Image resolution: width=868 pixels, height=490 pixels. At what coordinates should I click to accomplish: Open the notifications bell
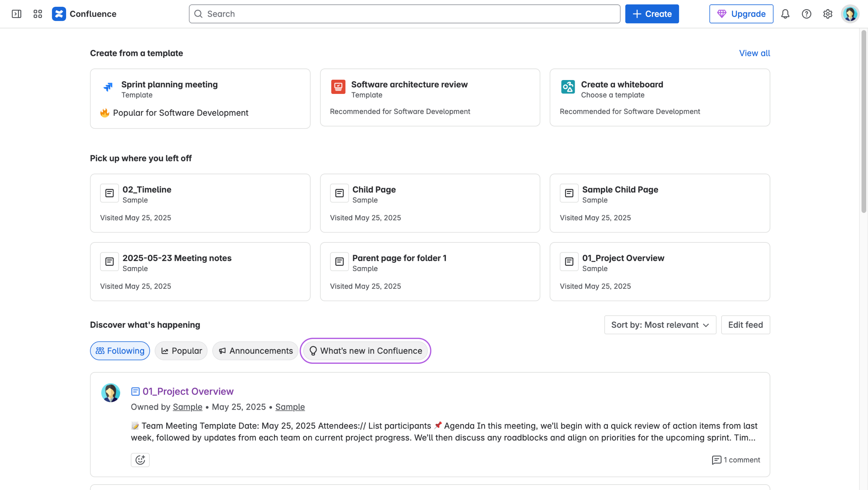[785, 14]
